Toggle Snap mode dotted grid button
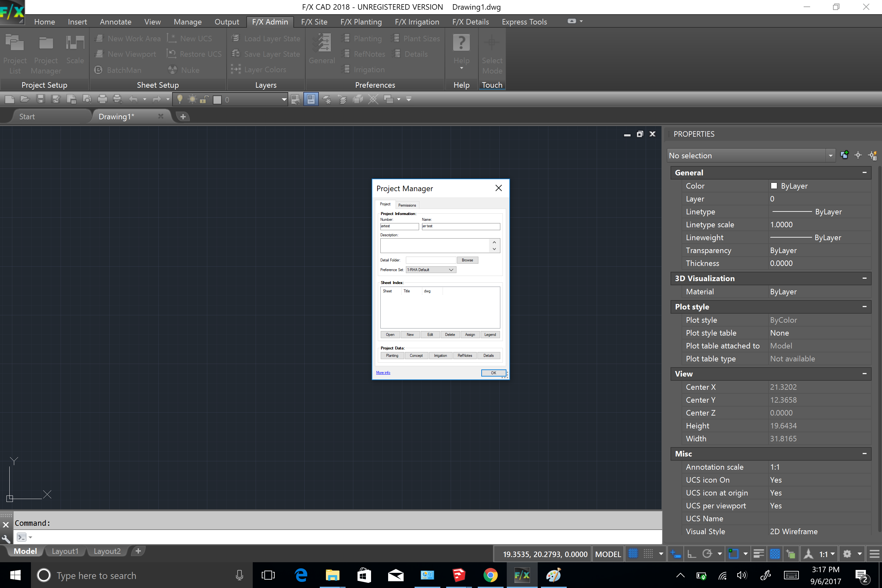 tap(648, 554)
